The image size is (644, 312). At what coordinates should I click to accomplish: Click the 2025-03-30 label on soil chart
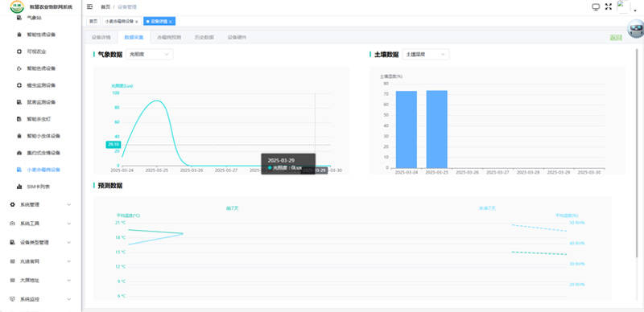(x=589, y=172)
